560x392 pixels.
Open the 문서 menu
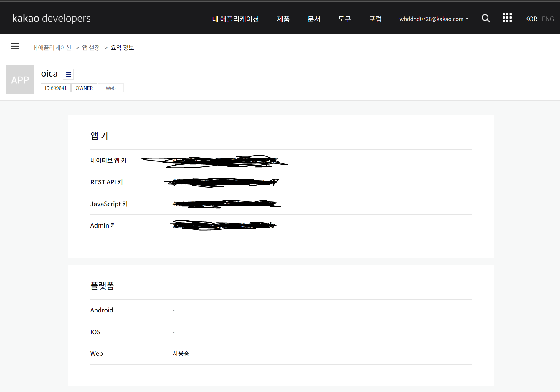(x=314, y=19)
